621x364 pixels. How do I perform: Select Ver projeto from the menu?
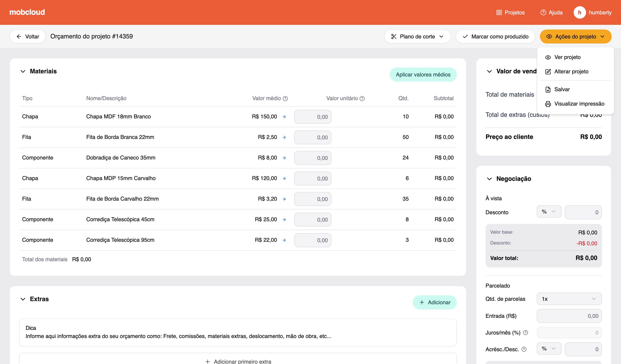coord(575,57)
